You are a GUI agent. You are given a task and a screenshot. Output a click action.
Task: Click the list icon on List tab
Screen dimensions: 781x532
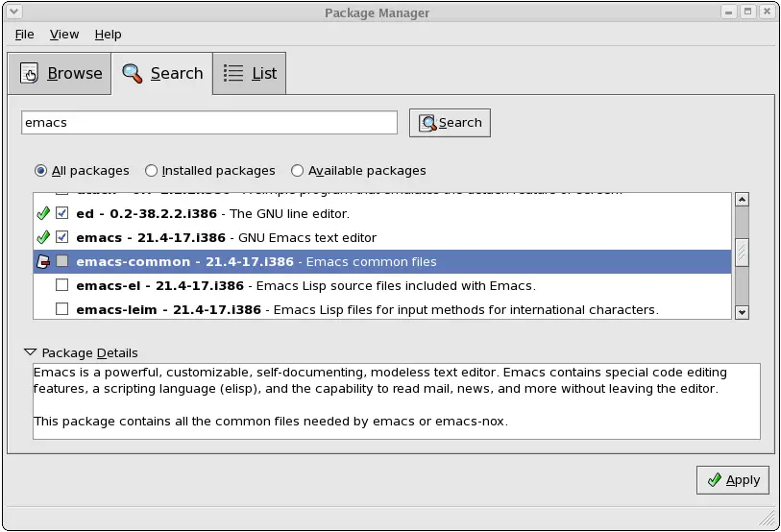click(233, 74)
